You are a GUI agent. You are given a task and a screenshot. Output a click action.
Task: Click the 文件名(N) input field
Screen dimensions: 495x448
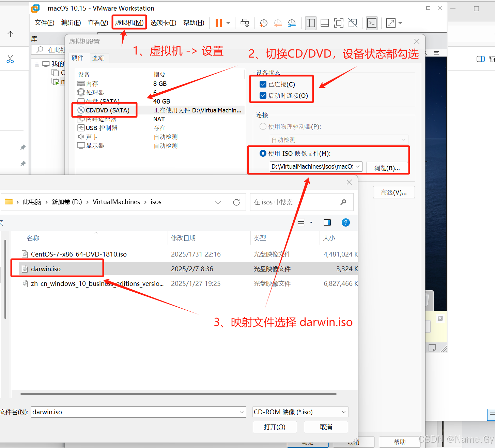138,412
